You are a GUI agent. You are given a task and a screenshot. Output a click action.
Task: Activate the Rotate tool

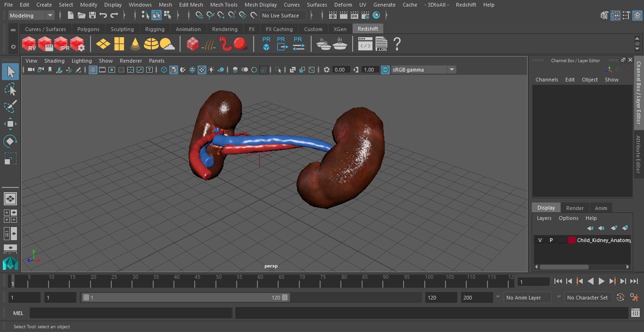click(x=10, y=141)
